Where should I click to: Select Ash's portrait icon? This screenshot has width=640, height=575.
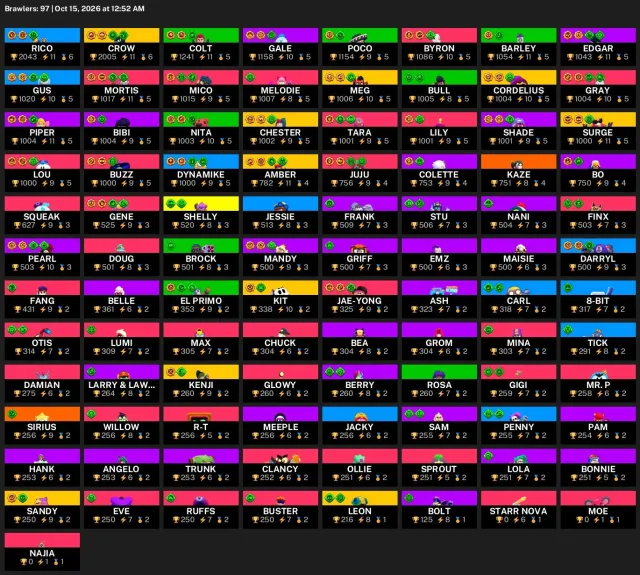[444, 290]
